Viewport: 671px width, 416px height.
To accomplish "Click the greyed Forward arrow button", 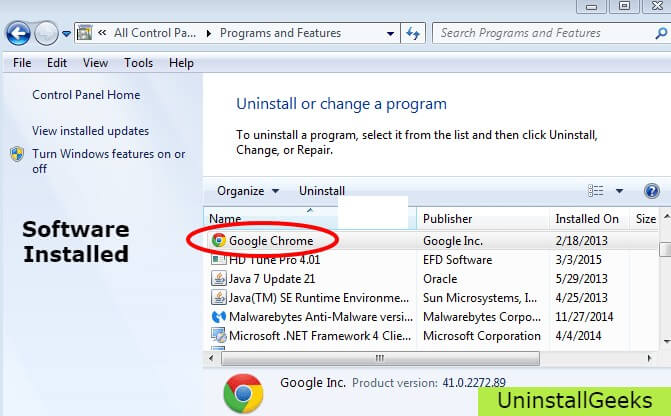I will [x=46, y=33].
